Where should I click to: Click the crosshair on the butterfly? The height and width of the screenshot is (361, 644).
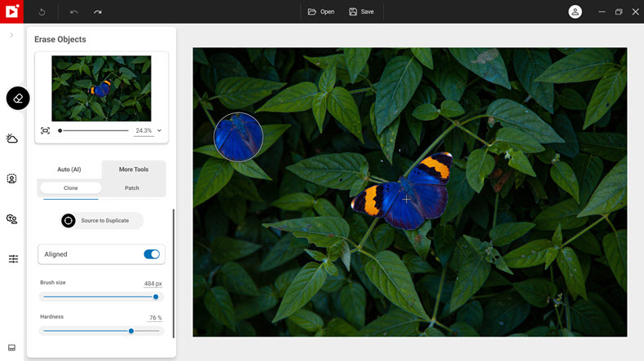[406, 200]
